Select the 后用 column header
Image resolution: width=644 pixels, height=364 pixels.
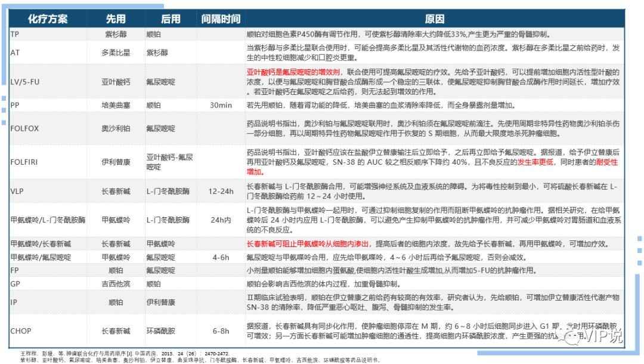[x=171, y=18]
